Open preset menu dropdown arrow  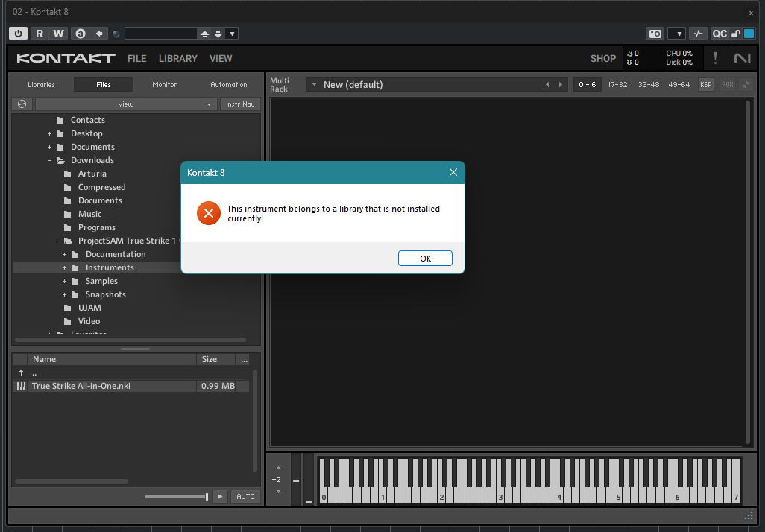click(232, 34)
